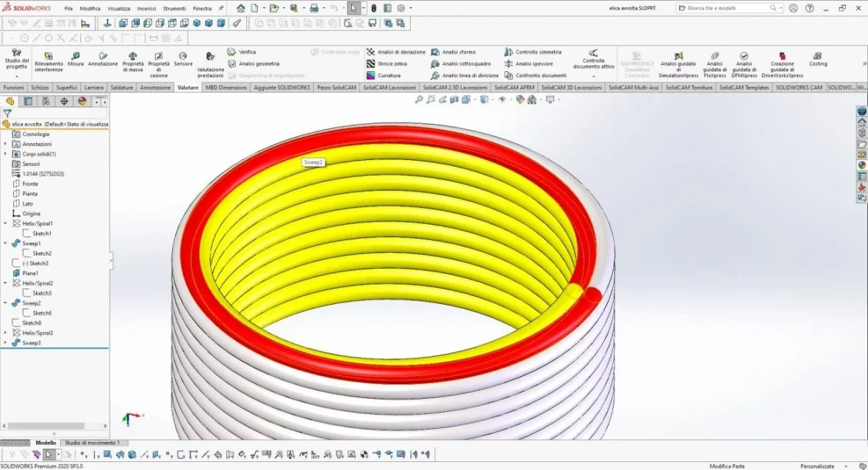Open the DisplayManager appearance sphere tab
This screenshot has width=868, height=470.
pyautogui.click(x=82, y=102)
